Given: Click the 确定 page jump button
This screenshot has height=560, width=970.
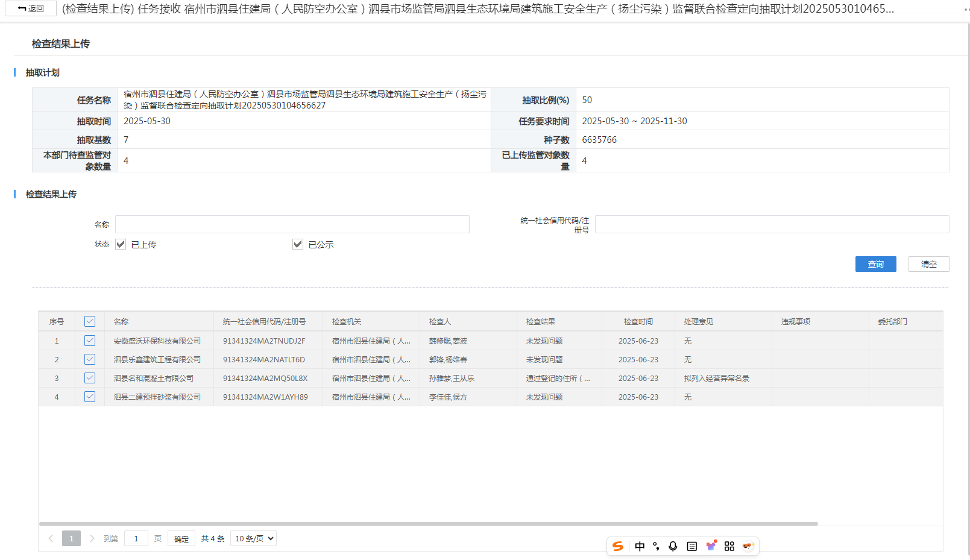Looking at the screenshot, I should [x=181, y=539].
